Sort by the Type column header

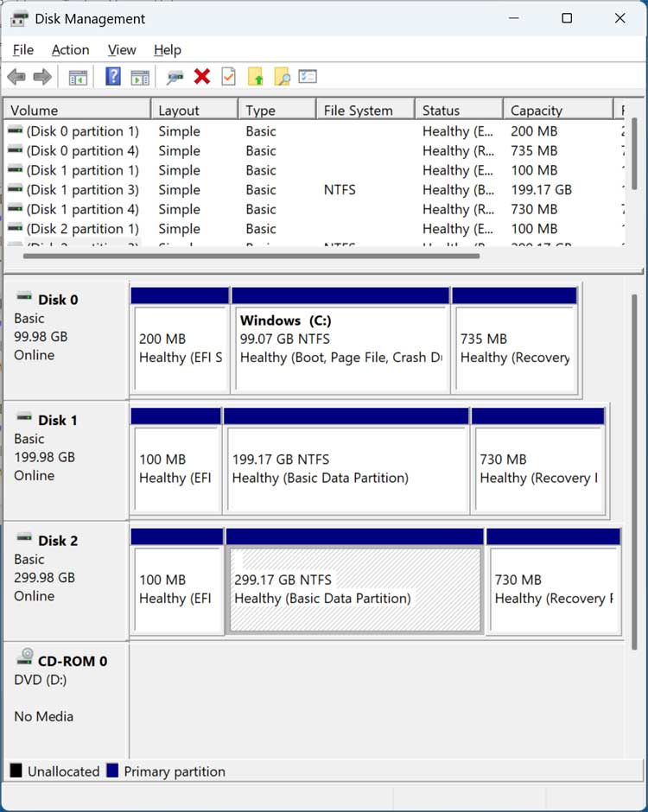point(277,111)
